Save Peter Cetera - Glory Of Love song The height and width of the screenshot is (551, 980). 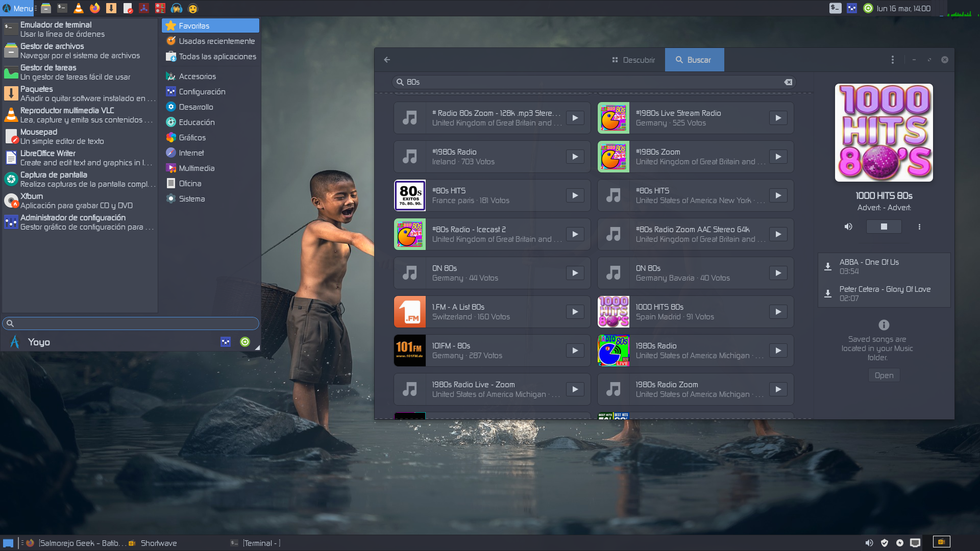tap(828, 293)
